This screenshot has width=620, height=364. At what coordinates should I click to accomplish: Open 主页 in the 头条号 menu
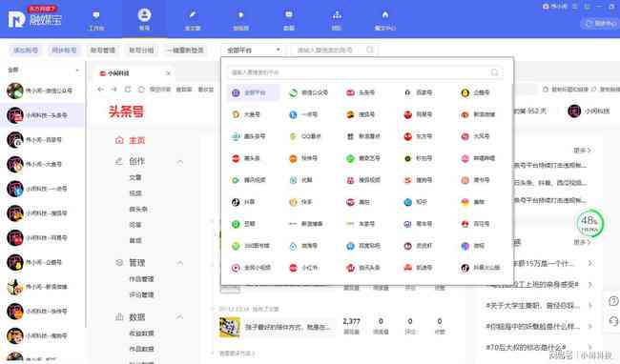131,140
